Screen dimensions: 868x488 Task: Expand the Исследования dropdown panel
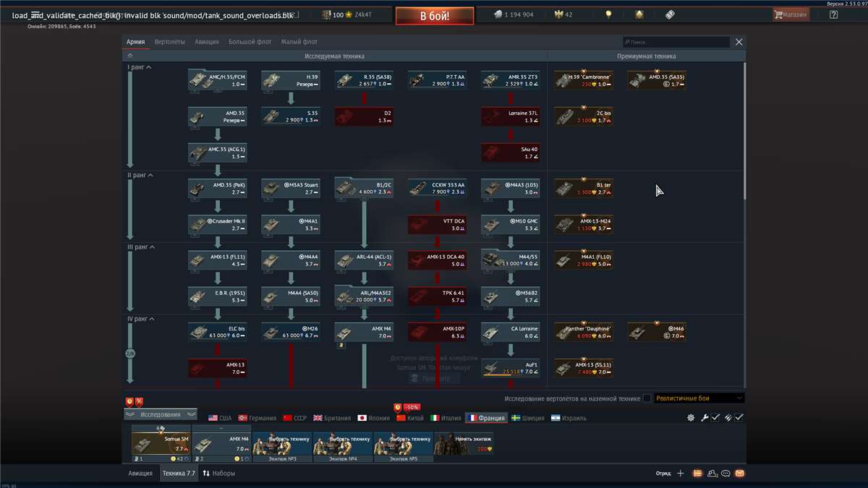pos(160,414)
